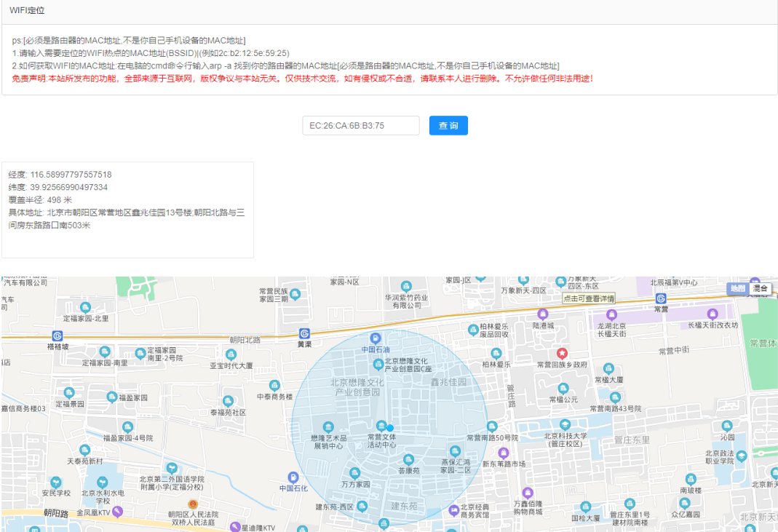Image resolution: width=778 pixels, height=532 pixels.
Task: Click the 定福家园-北里 marker icon
Action: tap(85, 308)
